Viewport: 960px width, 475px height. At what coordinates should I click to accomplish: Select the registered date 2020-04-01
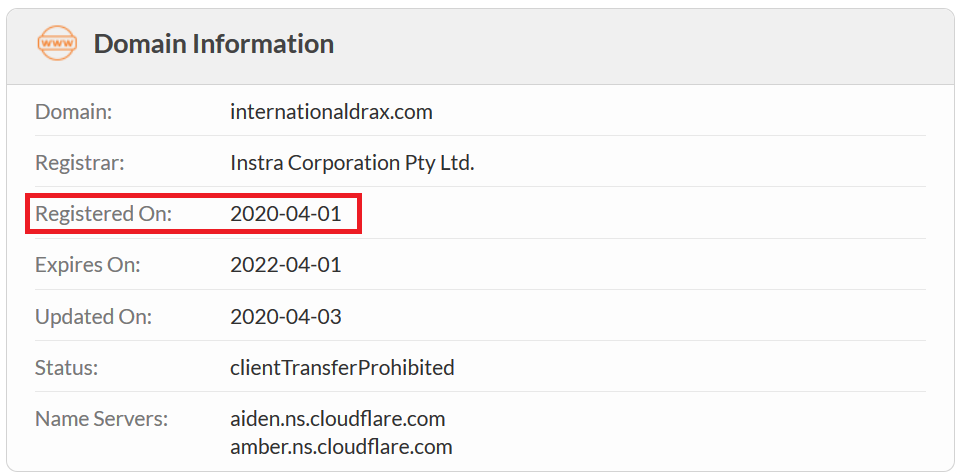point(286,214)
